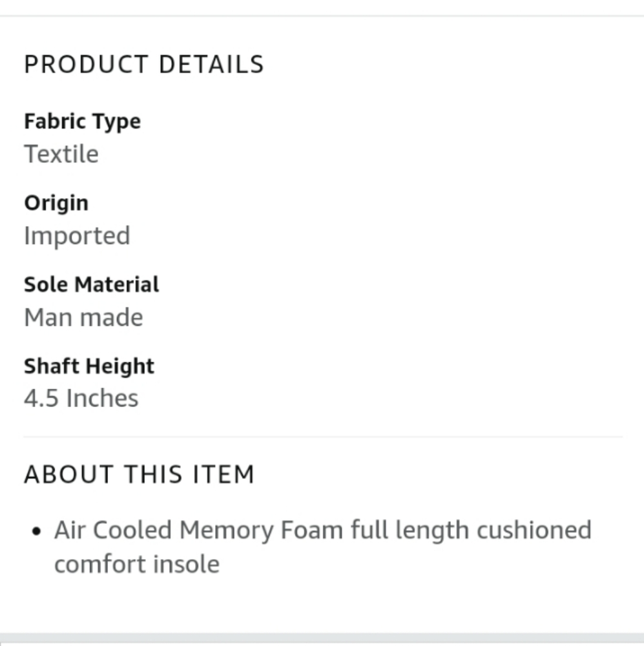Screen dimensions: 644x646
Task: Click the word cushioned
Action: click(534, 530)
